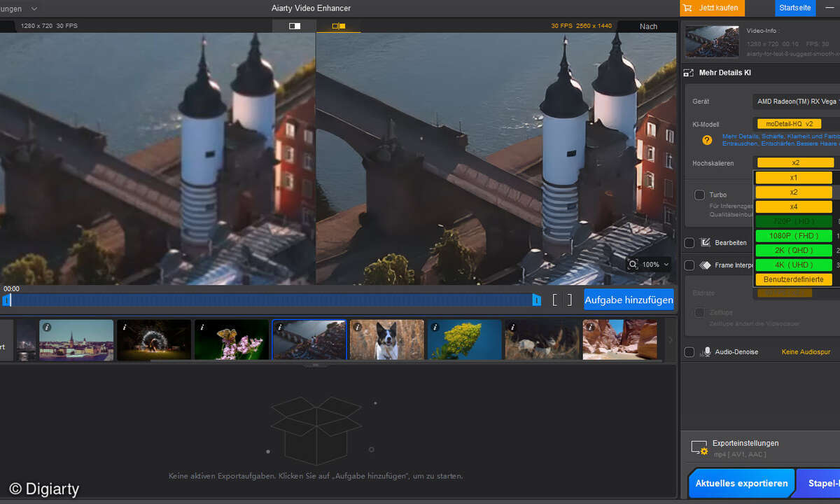Show info for the yellow flower clip
This screenshot has width=840, height=504.
(x=435, y=327)
